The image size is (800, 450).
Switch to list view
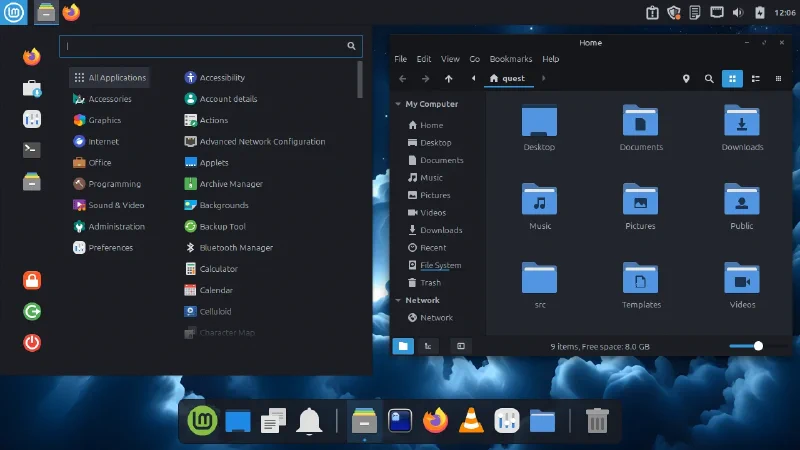(x=756, y=79)
